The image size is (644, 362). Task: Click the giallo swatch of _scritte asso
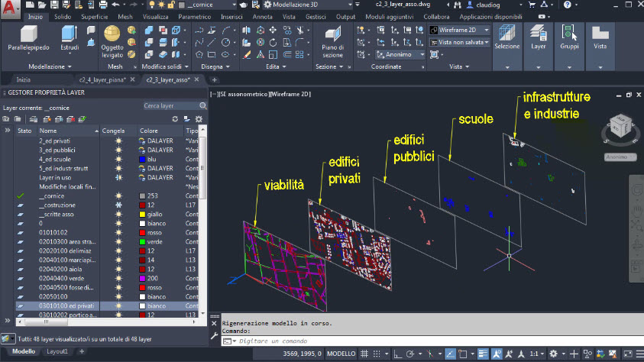142,215
